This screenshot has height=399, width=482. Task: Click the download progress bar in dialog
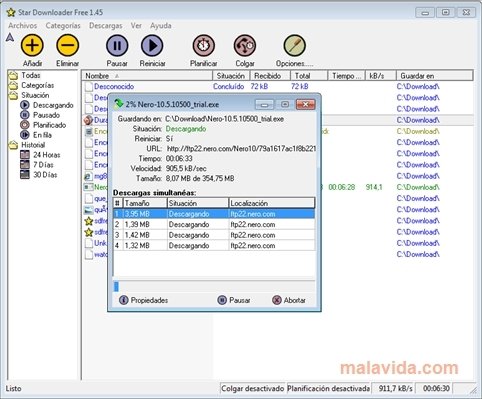214,287
